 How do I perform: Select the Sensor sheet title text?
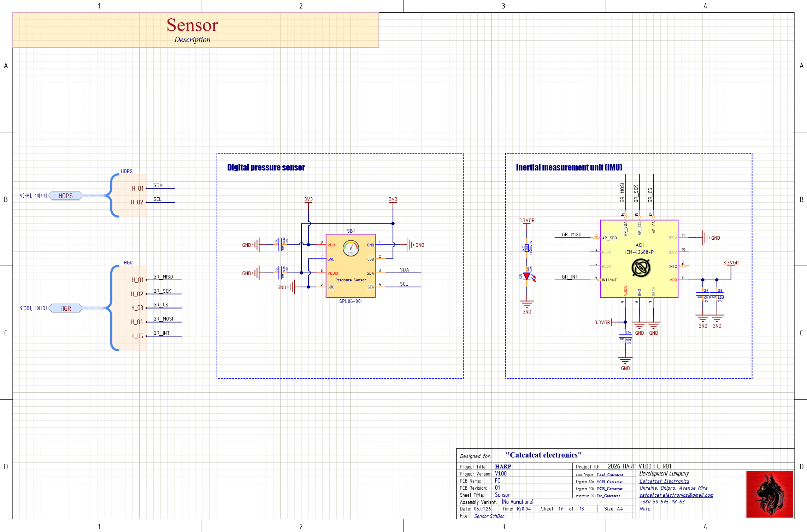[x=192, y=25]
